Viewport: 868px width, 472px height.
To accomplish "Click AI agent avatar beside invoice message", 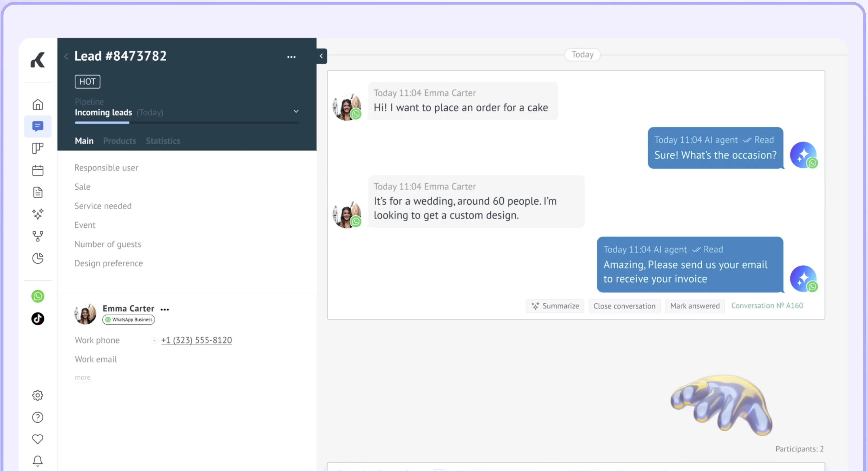I will coord(804,279).
